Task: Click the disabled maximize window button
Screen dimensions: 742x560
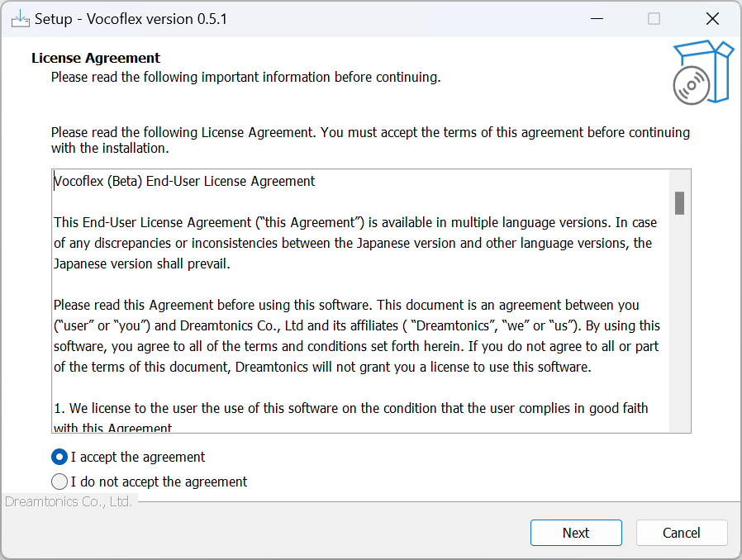Action: pyautogui.click(x=654, y=19)
